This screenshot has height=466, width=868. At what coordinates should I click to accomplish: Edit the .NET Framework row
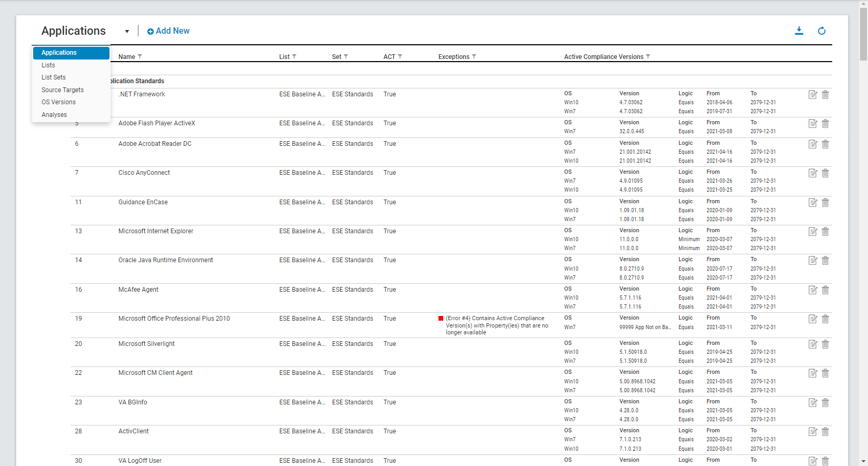(x=813, y=95)
